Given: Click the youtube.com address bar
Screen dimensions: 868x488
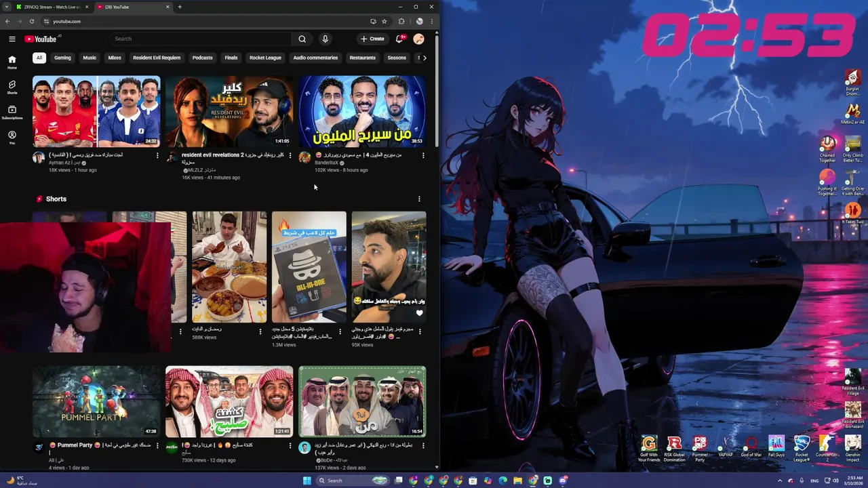Looking at the screenshot, I should point(203,21).
